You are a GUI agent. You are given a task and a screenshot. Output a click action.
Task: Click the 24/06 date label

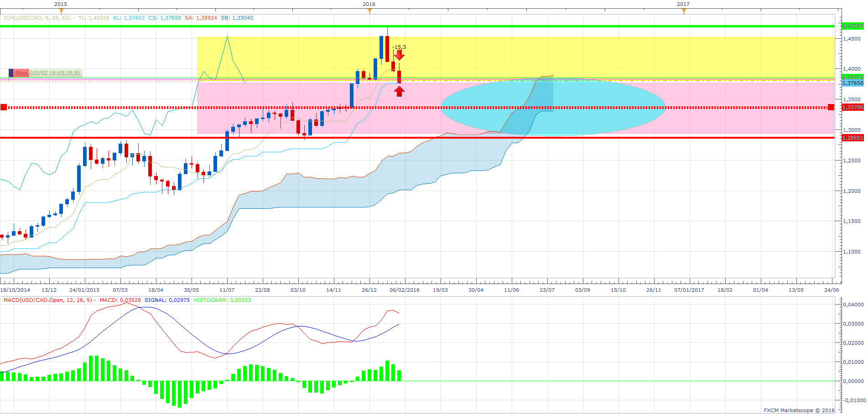(832, 290)
